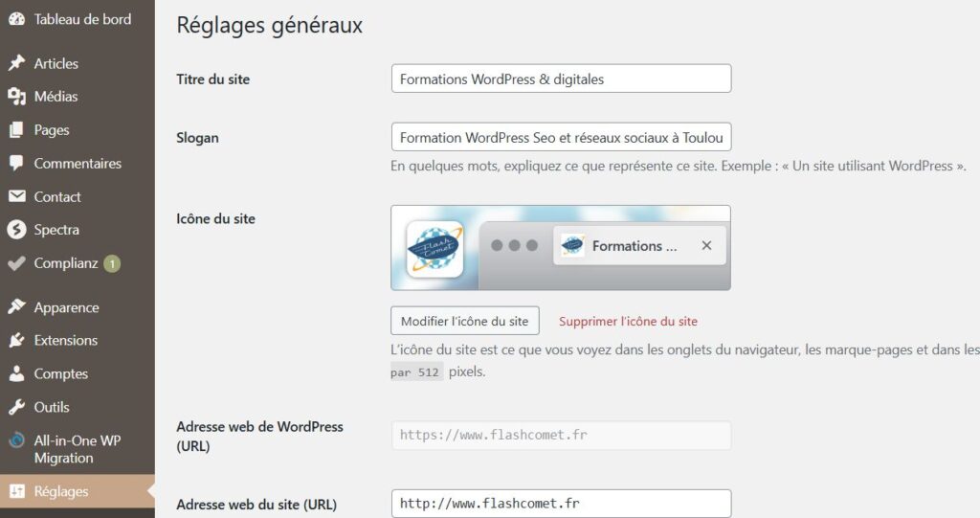Image resolution: width=980 pixels, height=518 pixels.
Task: Click the Supprimer l'icône du site link
Action: pyautogui.click(x=628, y=321)
